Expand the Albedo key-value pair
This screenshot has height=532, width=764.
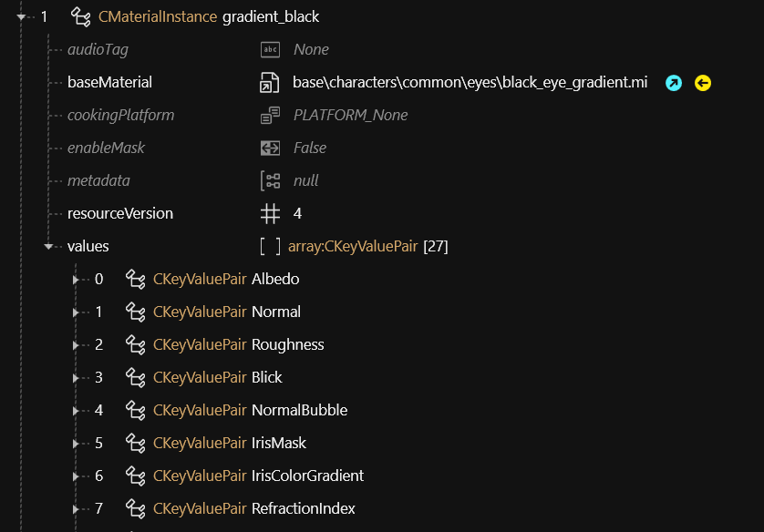(77, 280)
